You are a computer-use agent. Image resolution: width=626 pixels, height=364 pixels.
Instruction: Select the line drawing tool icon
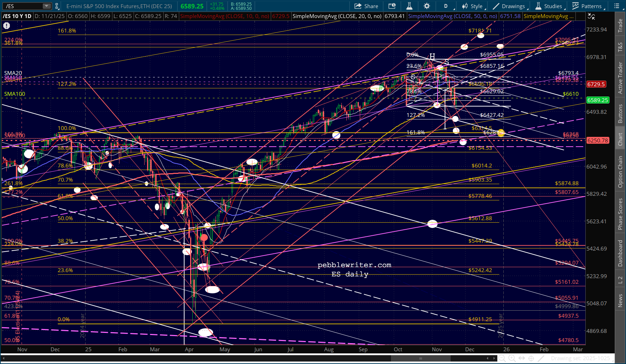541,358
